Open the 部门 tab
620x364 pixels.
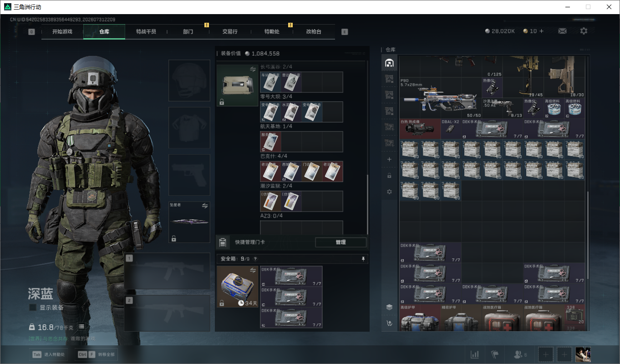188,32
